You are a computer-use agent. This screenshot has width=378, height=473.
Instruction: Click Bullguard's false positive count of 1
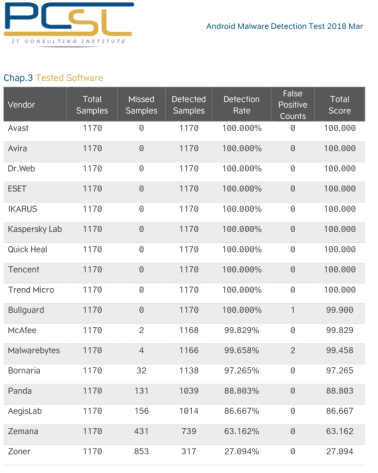pyautogui.click(x=293, y=310)
